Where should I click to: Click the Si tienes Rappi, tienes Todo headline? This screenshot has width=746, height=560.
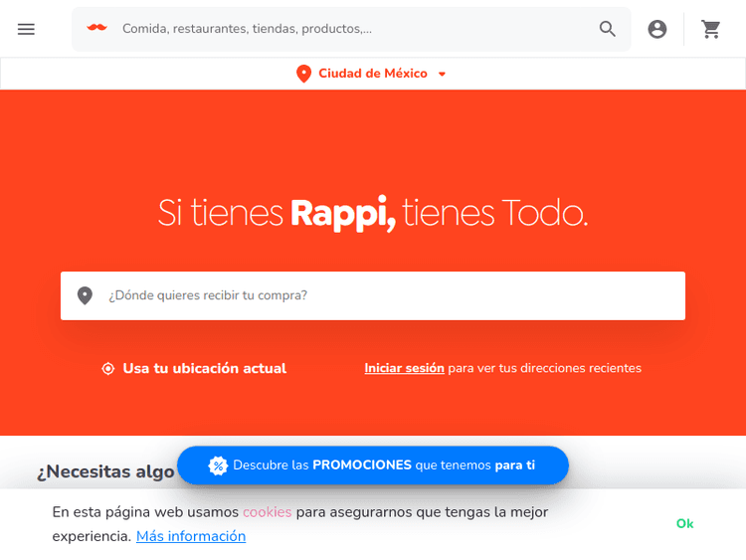point(373,213)
